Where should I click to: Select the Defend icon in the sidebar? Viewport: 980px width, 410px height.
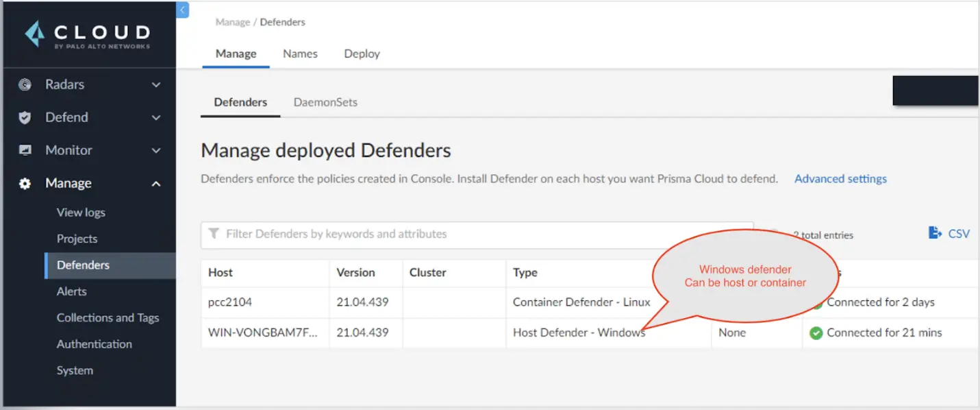[25, 117]
